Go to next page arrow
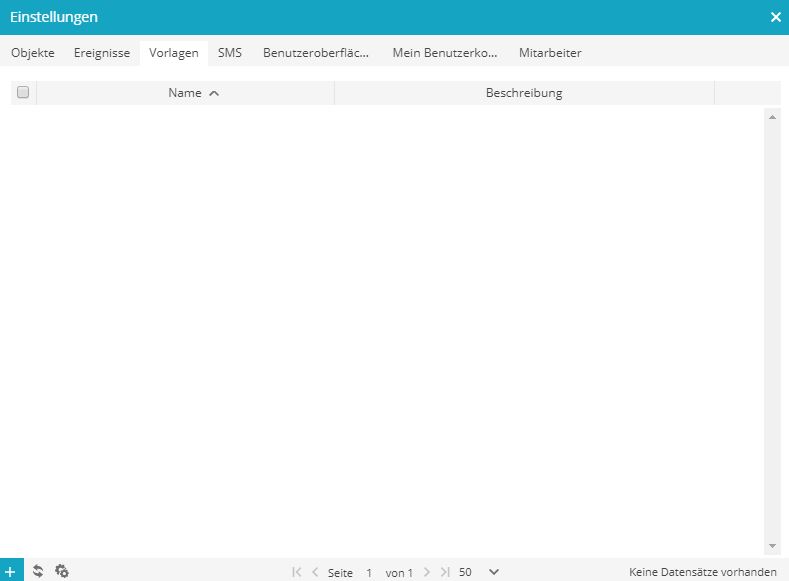 coord(427,572)
